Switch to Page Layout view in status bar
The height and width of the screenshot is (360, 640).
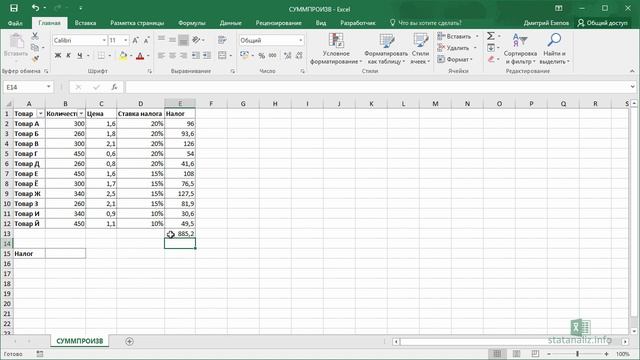516,354
